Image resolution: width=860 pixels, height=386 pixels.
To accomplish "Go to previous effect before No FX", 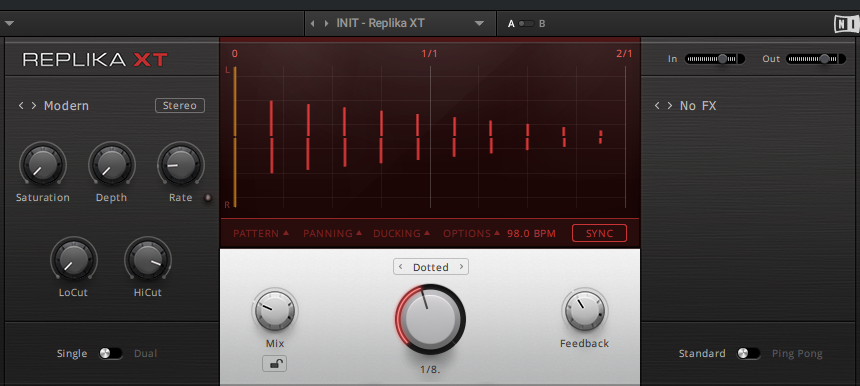I will 657,105.
